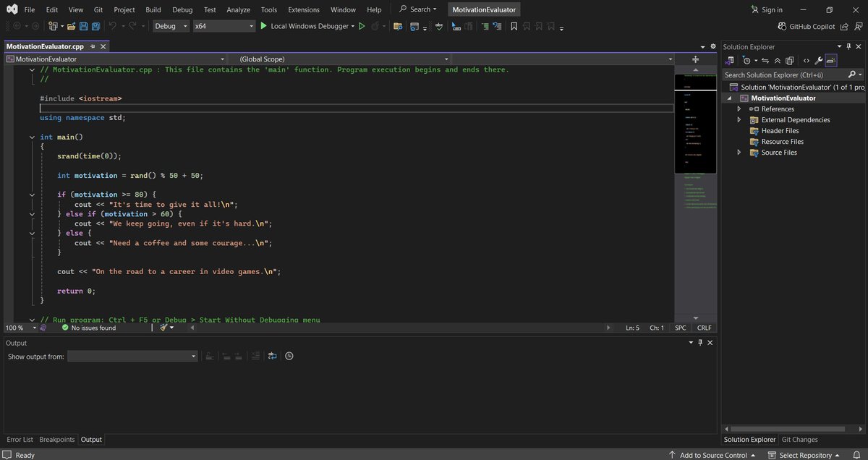
Task: Close the MotivationEvaluator.cpp tab
Action: 103,46
